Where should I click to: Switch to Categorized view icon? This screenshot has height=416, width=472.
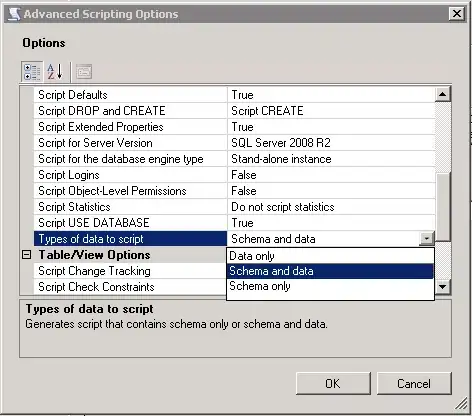[32, 71]
